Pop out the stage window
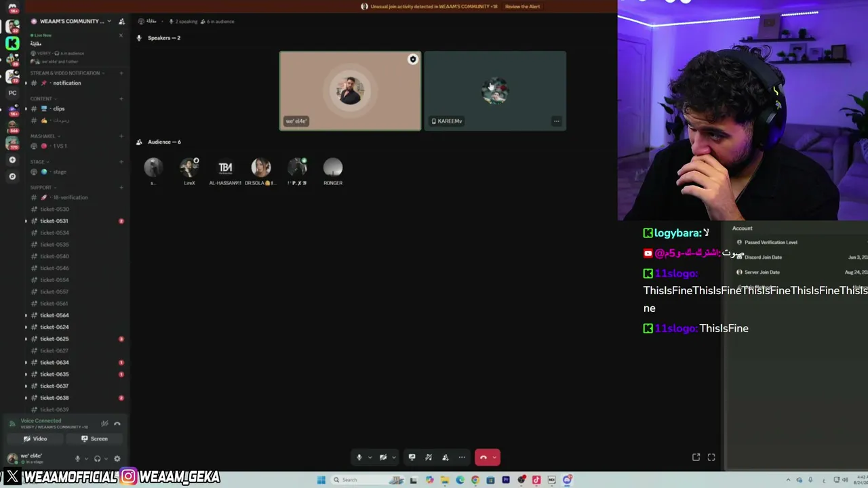Image resolution: width=868 pixels, height=488 pixels. 696,457
